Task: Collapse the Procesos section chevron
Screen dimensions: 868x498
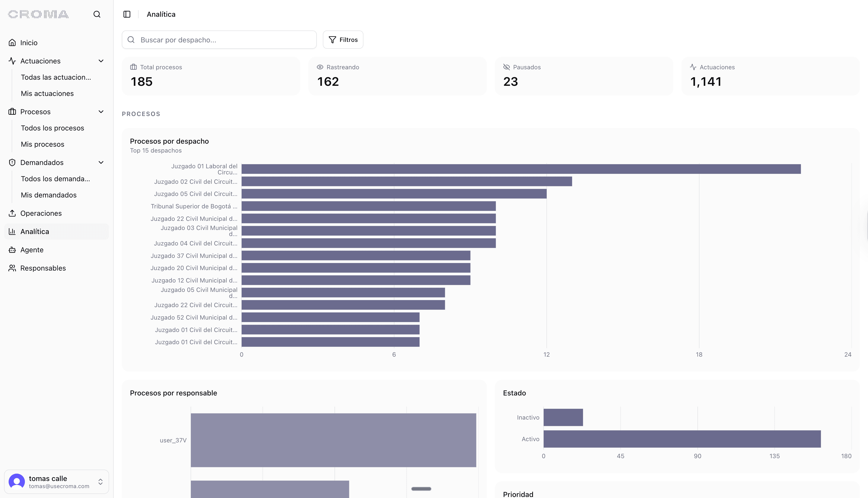Action: [x=101, y=111]
